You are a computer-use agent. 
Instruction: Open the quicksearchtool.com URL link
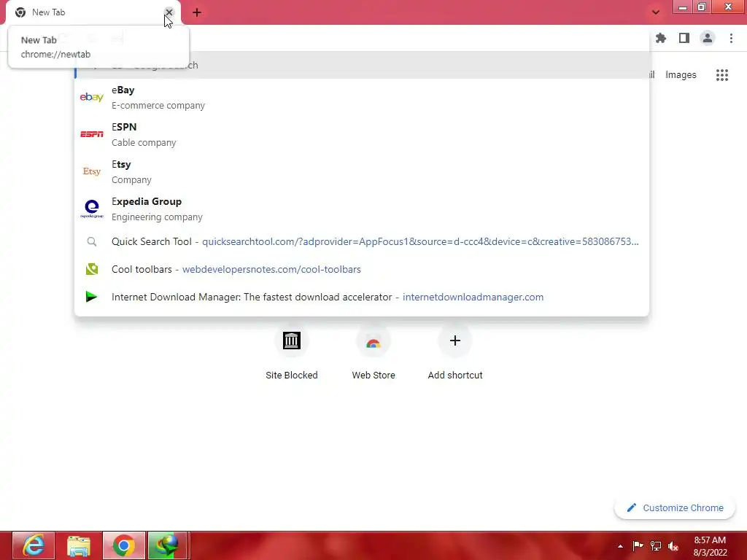click(420, 241)
